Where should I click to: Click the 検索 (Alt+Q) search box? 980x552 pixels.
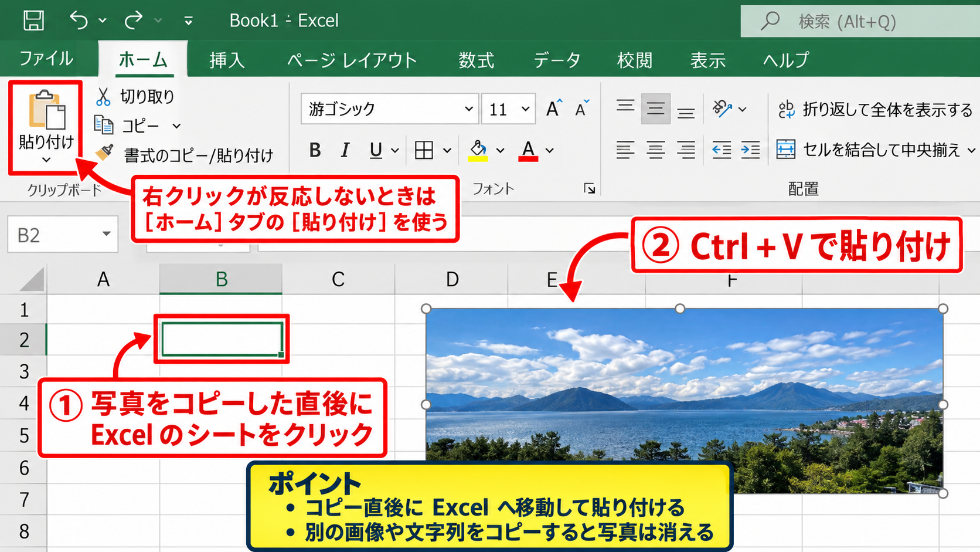[x=860, y=22]
